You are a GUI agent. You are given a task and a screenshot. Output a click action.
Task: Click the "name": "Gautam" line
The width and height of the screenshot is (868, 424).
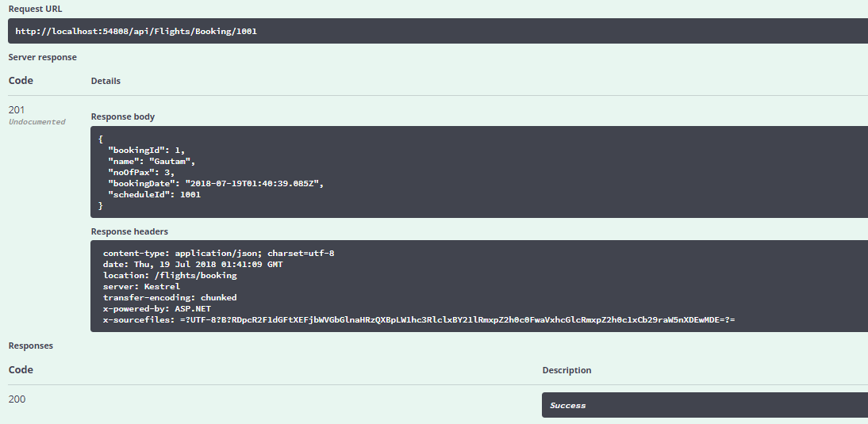152,161
